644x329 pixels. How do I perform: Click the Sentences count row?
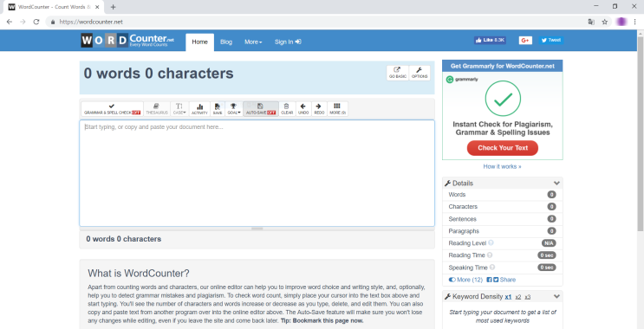pos(503,219)
